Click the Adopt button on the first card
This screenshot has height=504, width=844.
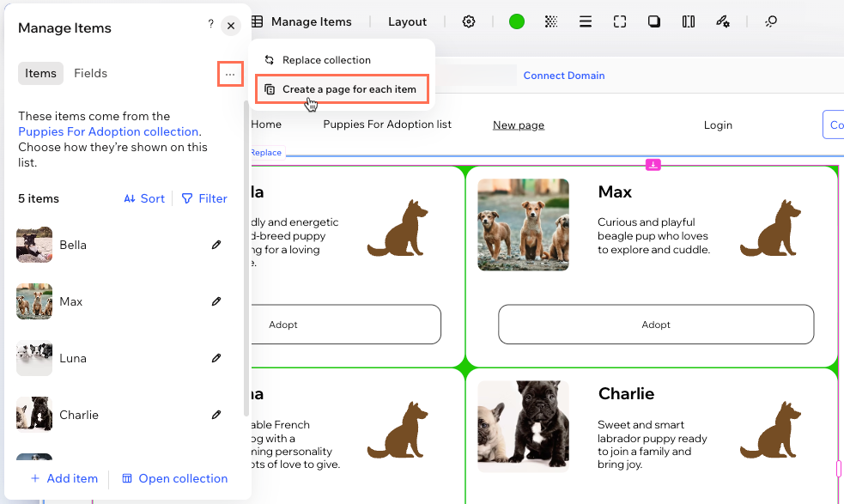[x=345, y=325]
